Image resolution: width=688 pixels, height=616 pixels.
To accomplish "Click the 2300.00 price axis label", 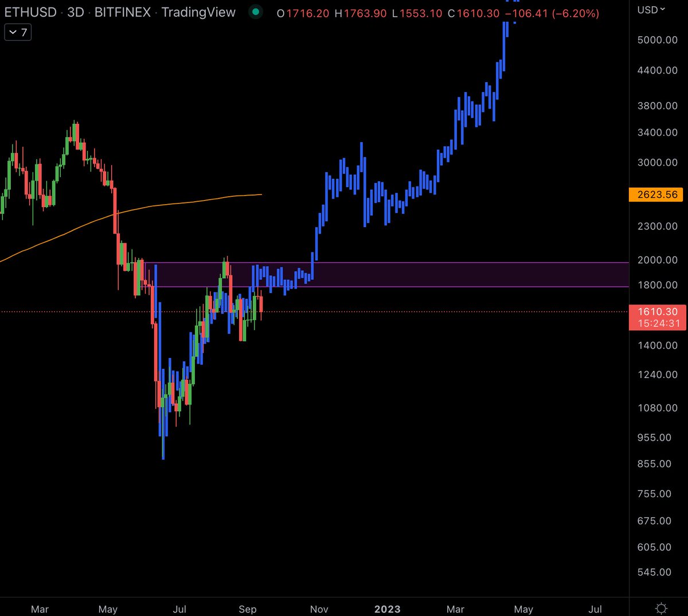I will (657, 226).
